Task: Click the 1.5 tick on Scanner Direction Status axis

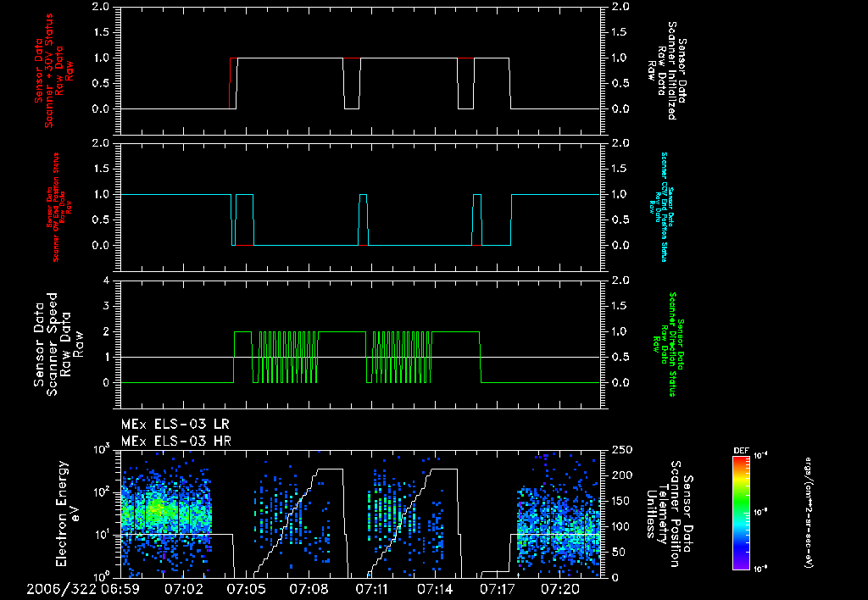Action: pyautogui.click(x=620, y=306)
